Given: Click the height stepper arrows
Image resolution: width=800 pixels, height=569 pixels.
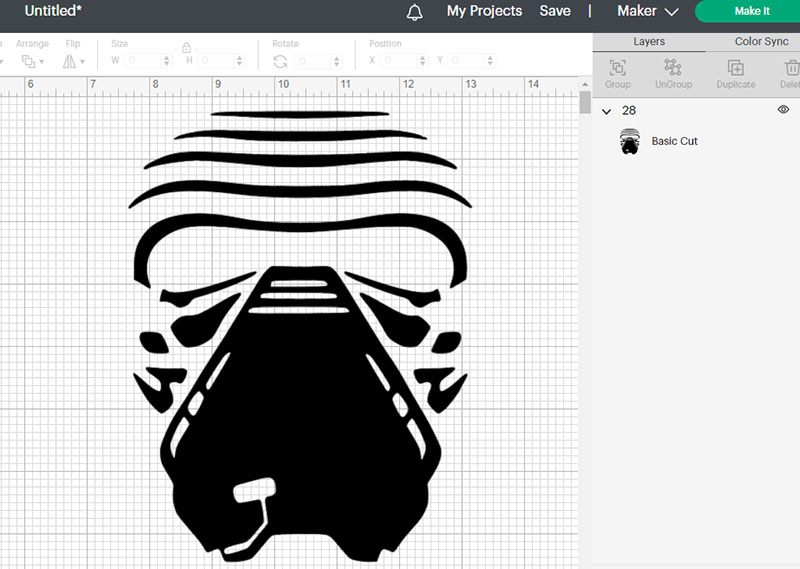Looking at the screenshot, I should tap(239, 61).
